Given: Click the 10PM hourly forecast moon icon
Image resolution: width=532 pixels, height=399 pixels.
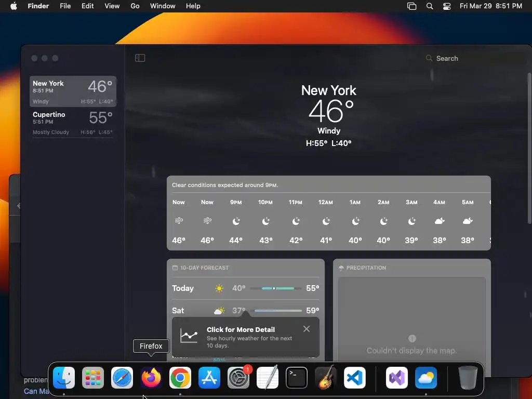Looking at the screenshot, I should tap(265, 221).
